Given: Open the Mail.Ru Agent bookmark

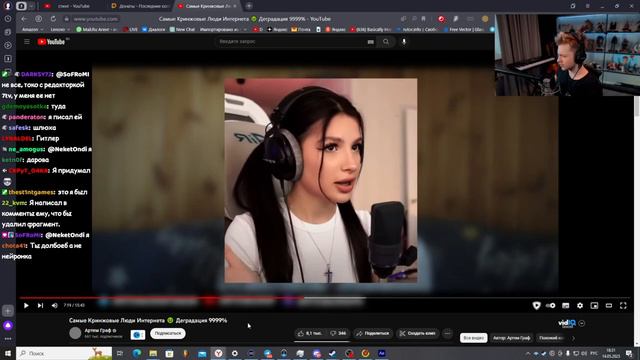Looking at the screenshot, I should (97, 29).
